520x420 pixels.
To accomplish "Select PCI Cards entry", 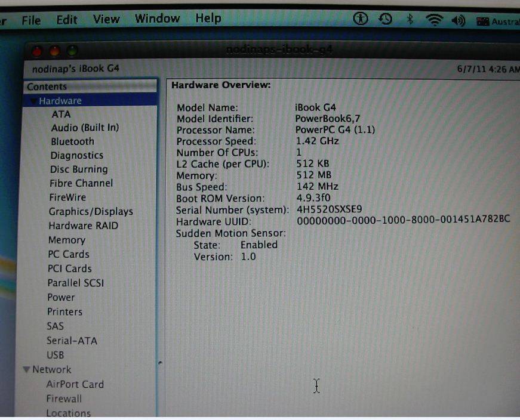I will (x=70, y=268).
